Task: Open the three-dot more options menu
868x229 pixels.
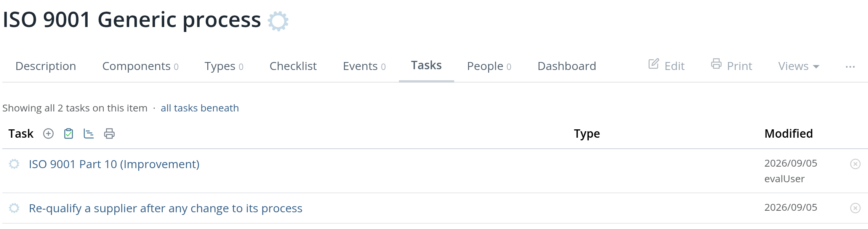Action: click(850, 67)
